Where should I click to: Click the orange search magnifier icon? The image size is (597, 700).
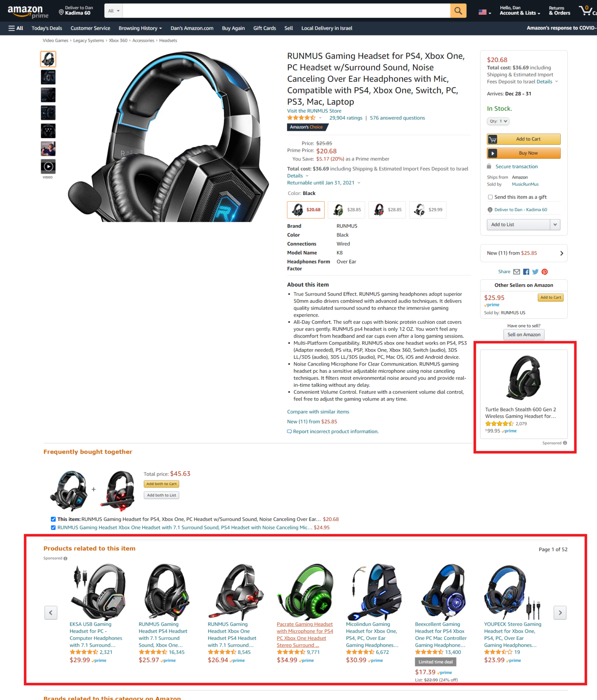(458, 11)
